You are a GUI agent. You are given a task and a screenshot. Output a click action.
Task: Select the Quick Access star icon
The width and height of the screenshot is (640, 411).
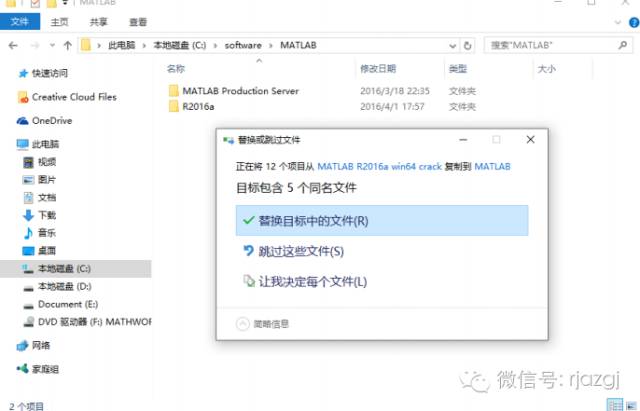tap(23, 74)
